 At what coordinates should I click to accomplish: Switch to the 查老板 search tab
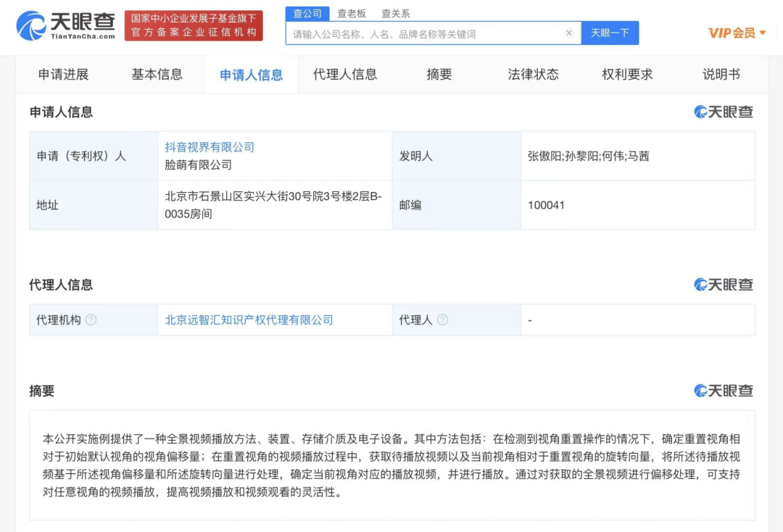pos(351,12)
